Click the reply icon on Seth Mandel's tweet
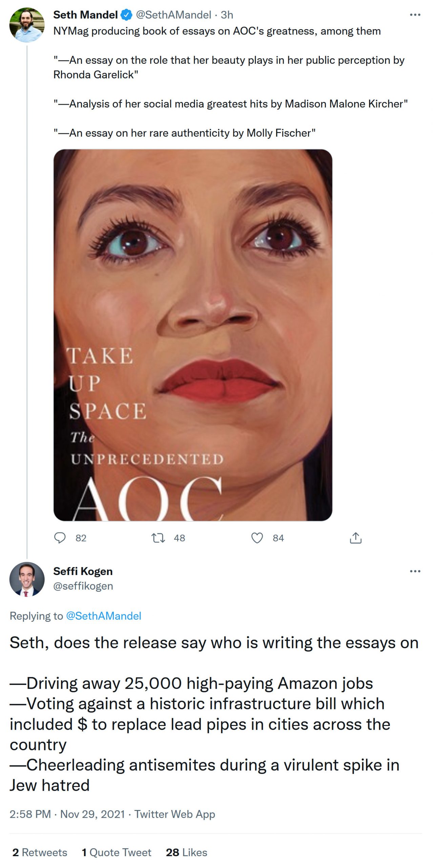 [x=60, y=538]
